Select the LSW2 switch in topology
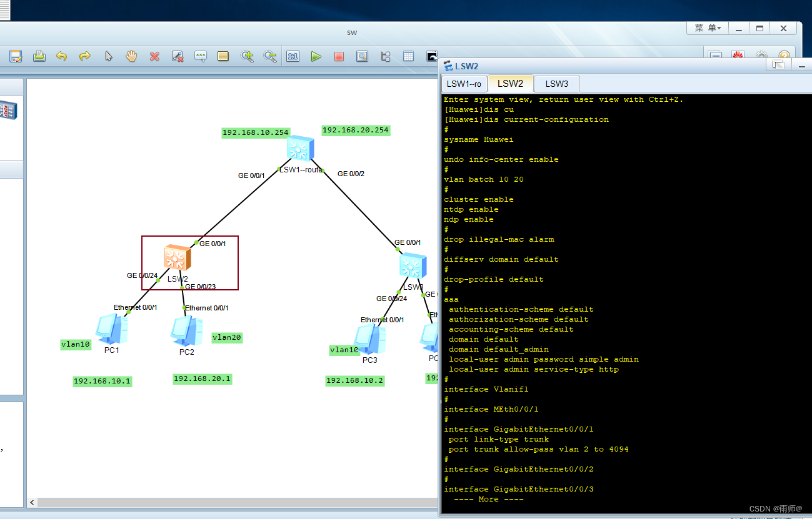812x519 pixels. [178, 258]
